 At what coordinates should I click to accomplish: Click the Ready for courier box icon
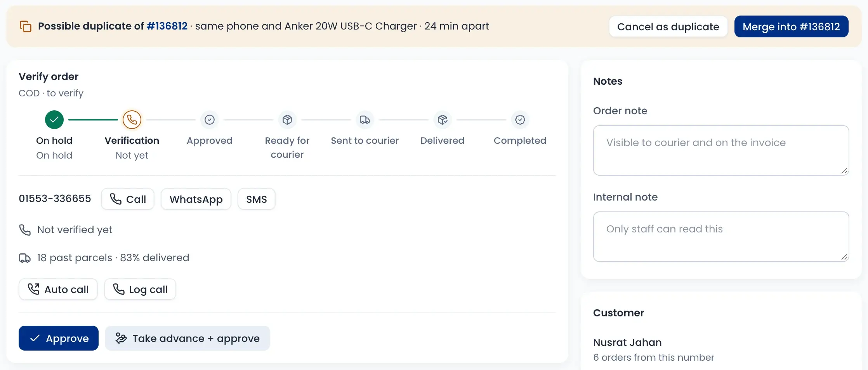pos(287,120)
